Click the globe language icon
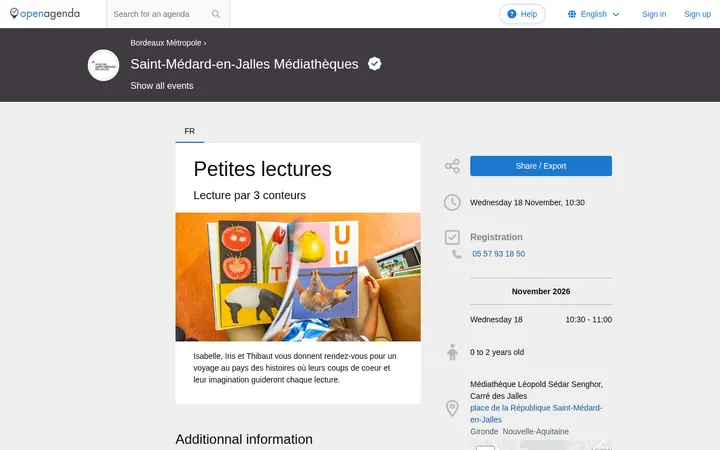720x450 pixels. tap(572, 14)
